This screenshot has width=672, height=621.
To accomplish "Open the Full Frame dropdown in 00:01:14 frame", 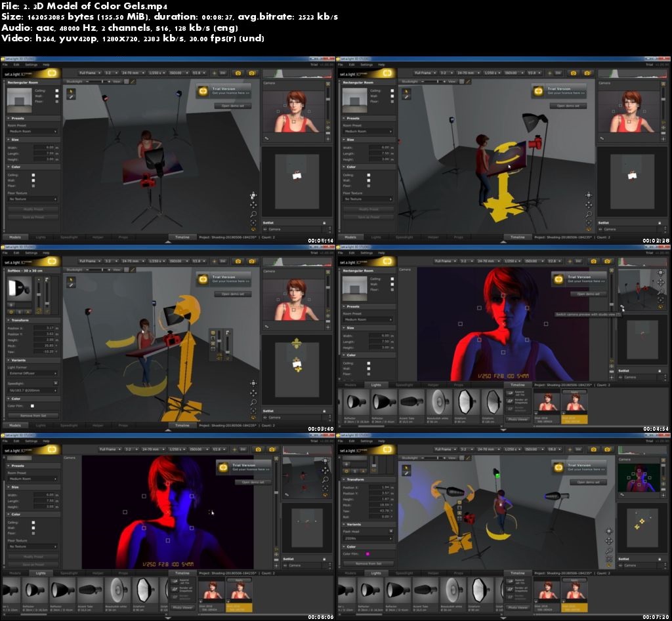I will pyautogui.click(x=89, y=73).
